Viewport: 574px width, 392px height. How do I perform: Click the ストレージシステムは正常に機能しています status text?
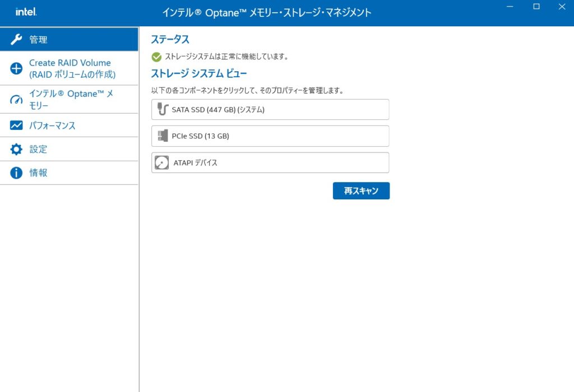(x=226, y=57)
